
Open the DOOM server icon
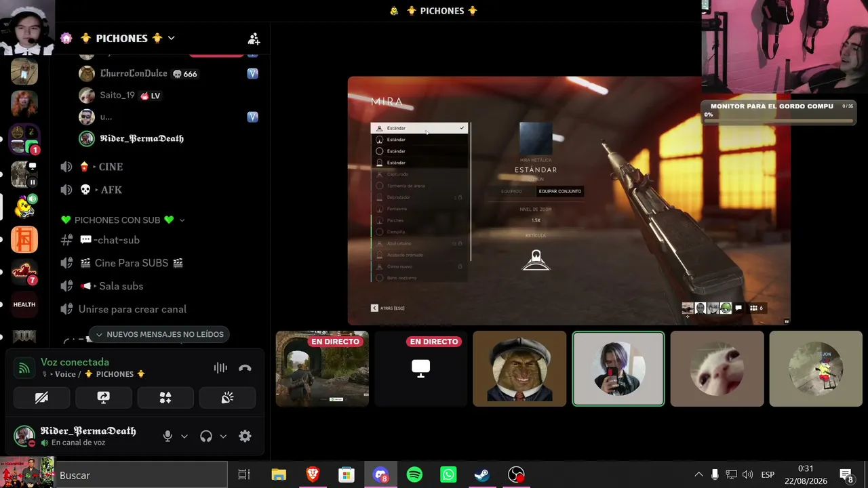pos(24,336)
